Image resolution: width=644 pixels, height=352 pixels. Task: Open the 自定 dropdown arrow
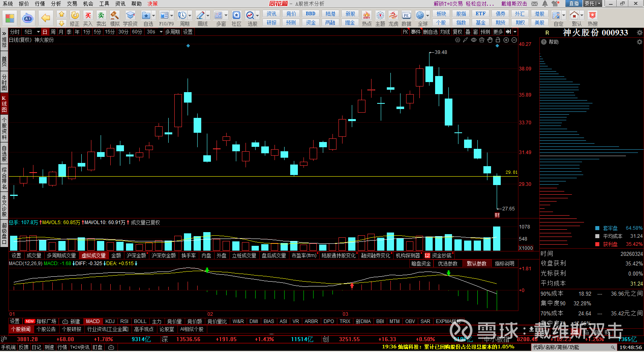click(563, 16)
